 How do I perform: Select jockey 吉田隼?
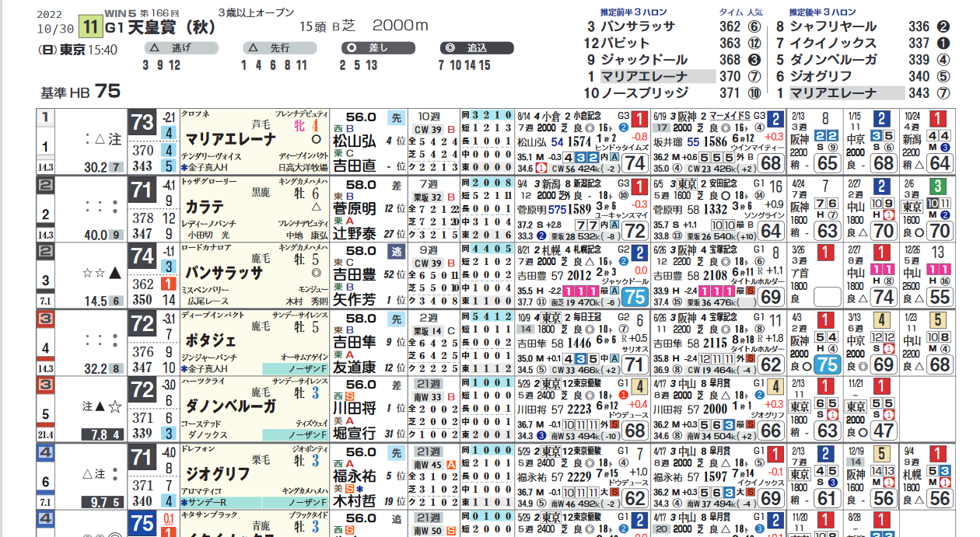[355, 341]
